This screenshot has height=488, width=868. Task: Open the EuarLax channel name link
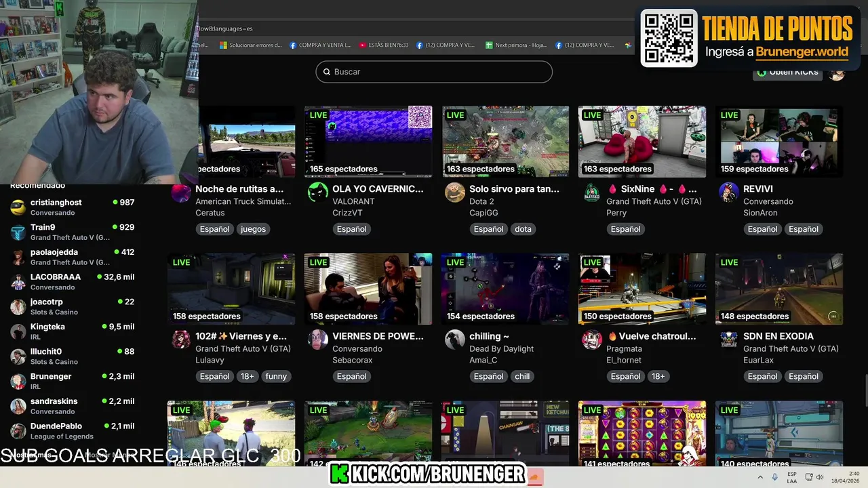(x=758, y=360)
